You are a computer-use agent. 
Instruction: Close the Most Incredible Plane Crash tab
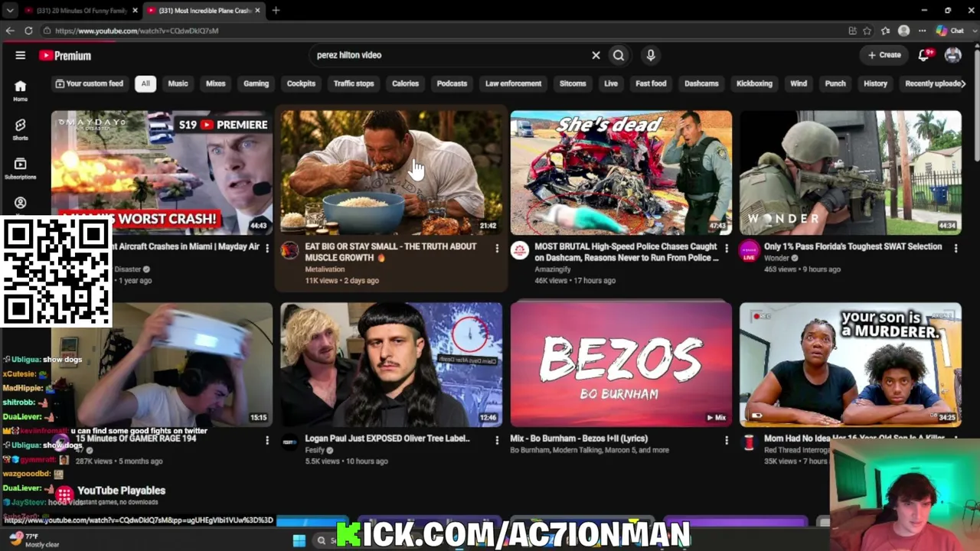tap(257, 10)
